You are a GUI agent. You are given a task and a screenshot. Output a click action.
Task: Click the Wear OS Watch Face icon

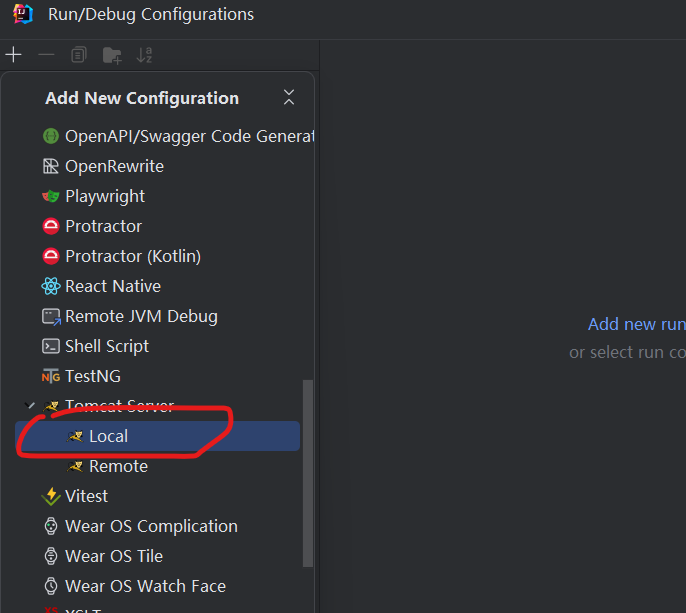[51, 586]
